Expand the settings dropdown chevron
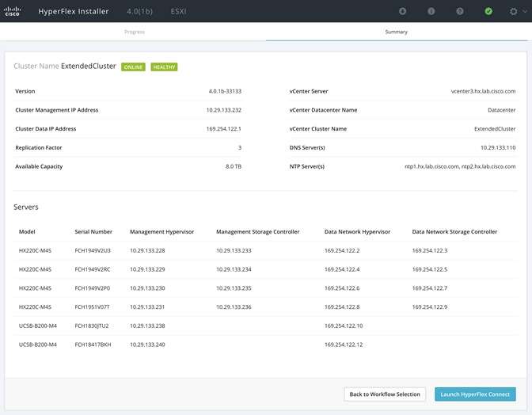This screenshot has width=532, height=415. [x=525, y=11]
